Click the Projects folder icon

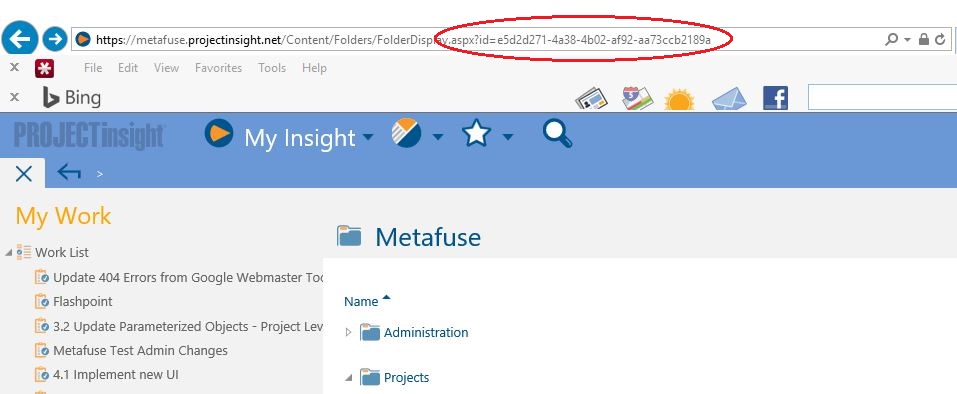[370, 378]
